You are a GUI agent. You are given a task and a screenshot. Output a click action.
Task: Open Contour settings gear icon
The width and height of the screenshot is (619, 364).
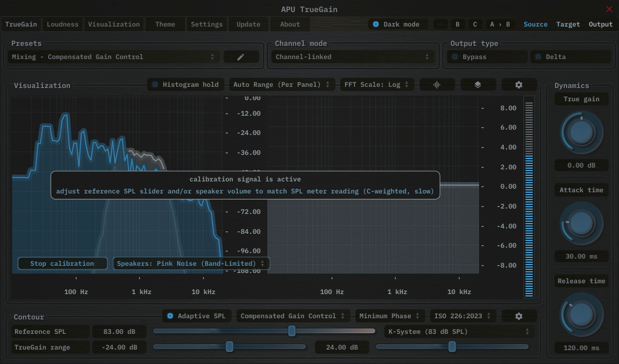[518, 316]
